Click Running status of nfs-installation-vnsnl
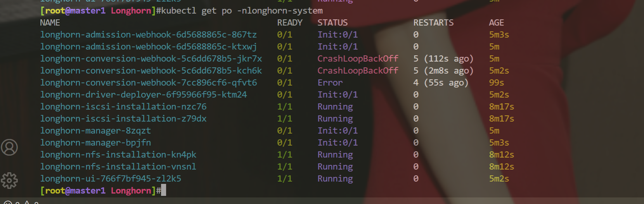Viewport: 644px width, 204px height. click(335, 167)
